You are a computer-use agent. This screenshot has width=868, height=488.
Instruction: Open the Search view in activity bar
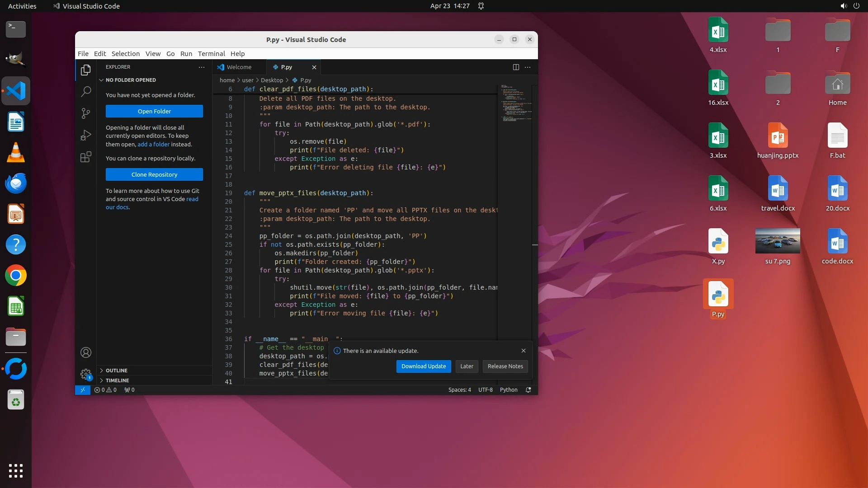(85, 92)
